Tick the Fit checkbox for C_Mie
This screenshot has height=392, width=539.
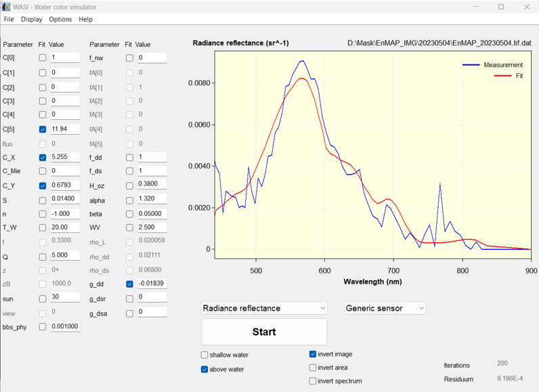[43, 171]
